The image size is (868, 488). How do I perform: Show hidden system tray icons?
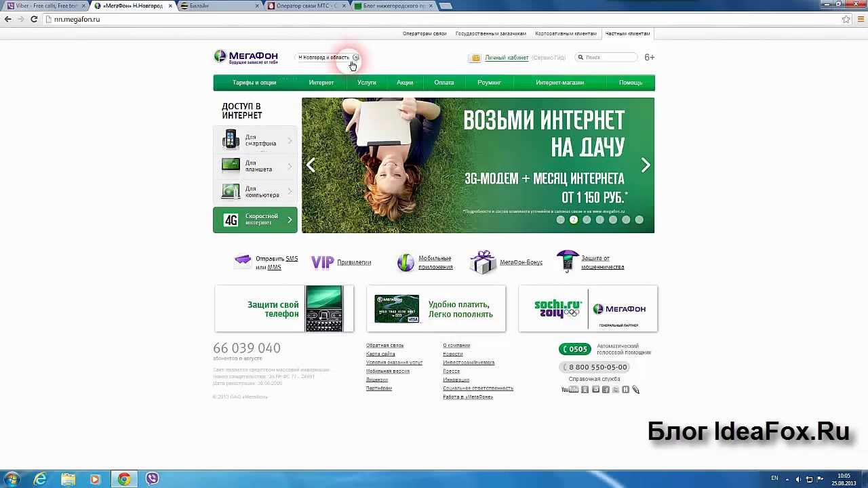pyautogui.click(x=787, y=479)
